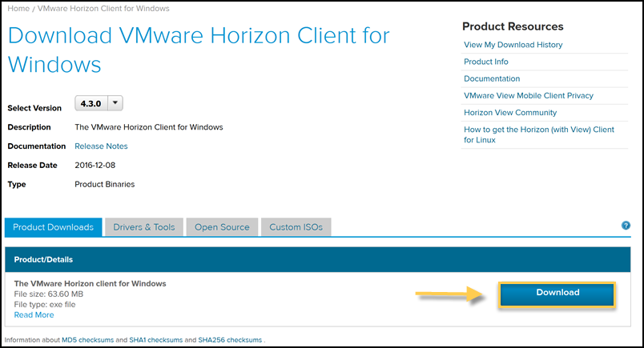Image resolution: width=644 pixels, height=348 pixels.
Task: Open the MD5 checksums link
Action: 87,340
